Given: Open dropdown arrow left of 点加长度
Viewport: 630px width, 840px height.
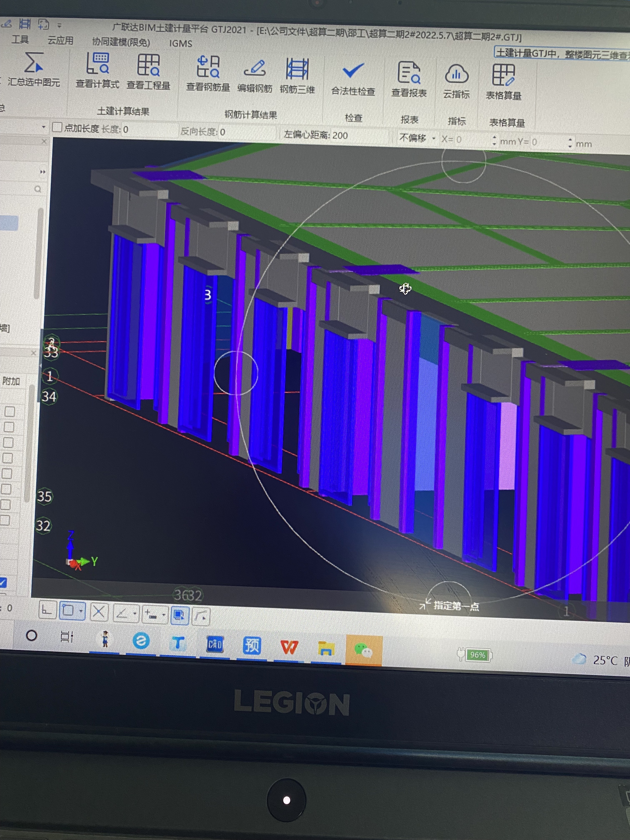Looking at the screenshot, I should (44, 127).
